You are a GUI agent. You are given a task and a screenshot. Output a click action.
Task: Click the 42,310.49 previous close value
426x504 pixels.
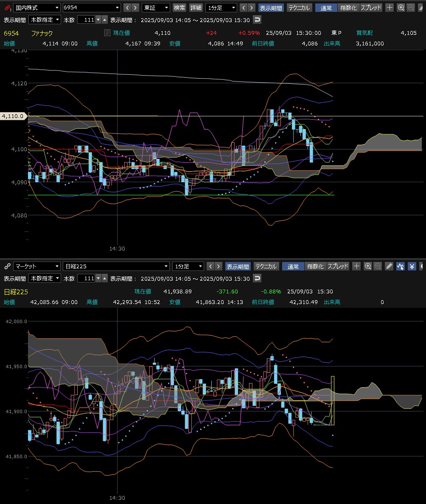(x=304, y=302)
